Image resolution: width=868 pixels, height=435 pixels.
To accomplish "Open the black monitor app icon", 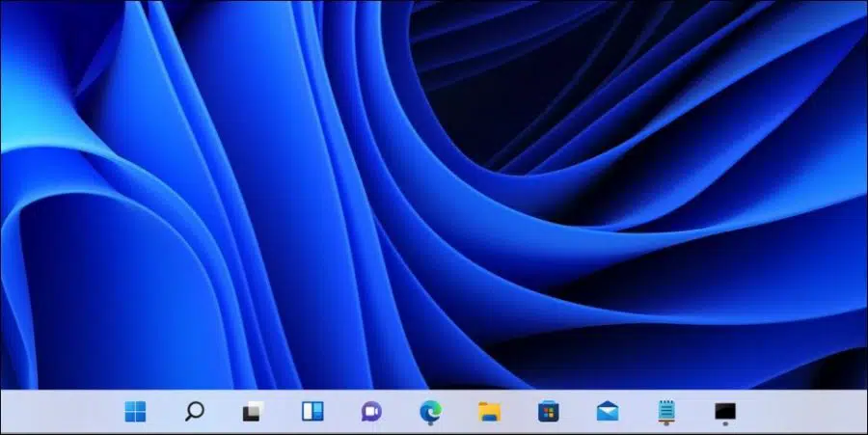I will 725,413.
